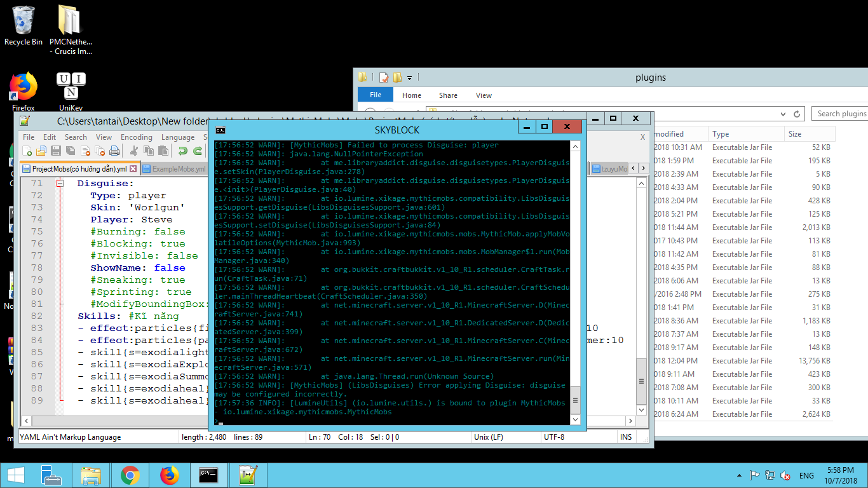Sort files by the Size column header
Screen dimensions: 868x488
click(795, 134)
